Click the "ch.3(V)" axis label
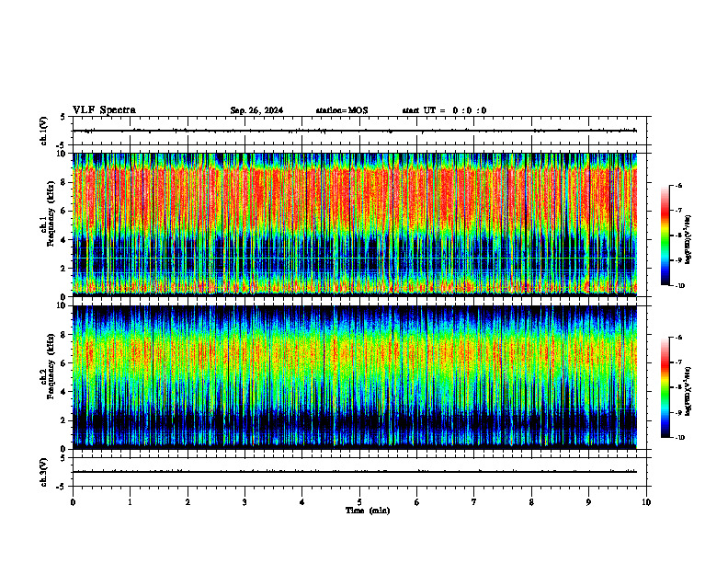Viewport: 728px width, 563px height. click(x=43, y=472)
